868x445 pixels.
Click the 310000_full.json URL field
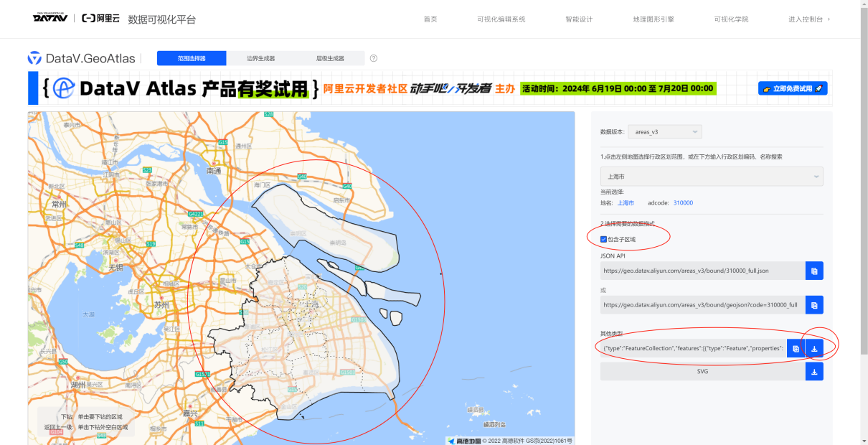point(702,271)
